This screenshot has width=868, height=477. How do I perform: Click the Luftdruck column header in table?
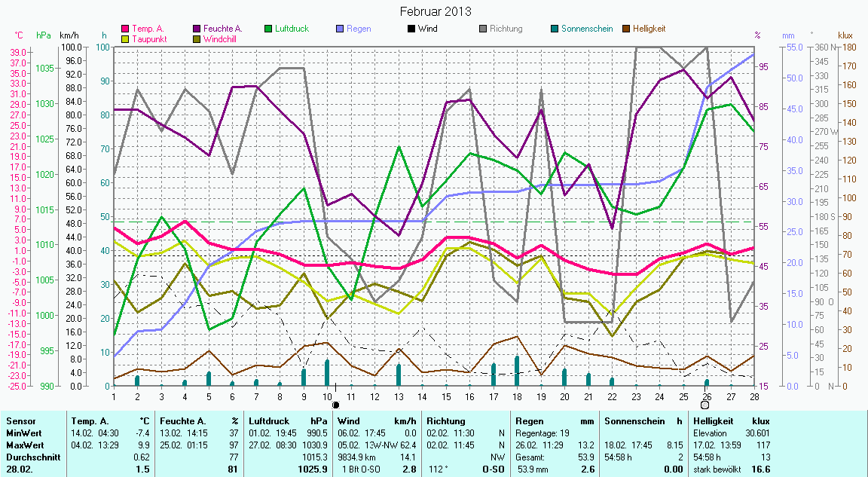click(x=269, y=420)
